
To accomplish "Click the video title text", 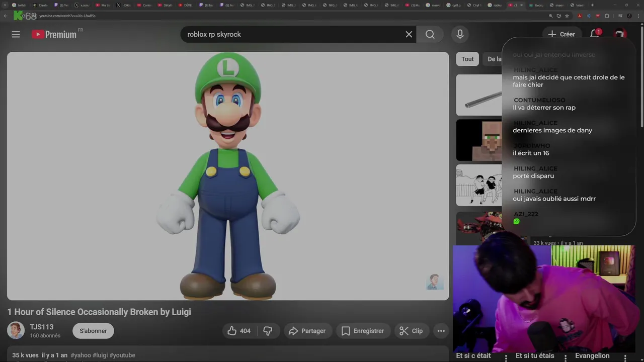I will point(99,312).
